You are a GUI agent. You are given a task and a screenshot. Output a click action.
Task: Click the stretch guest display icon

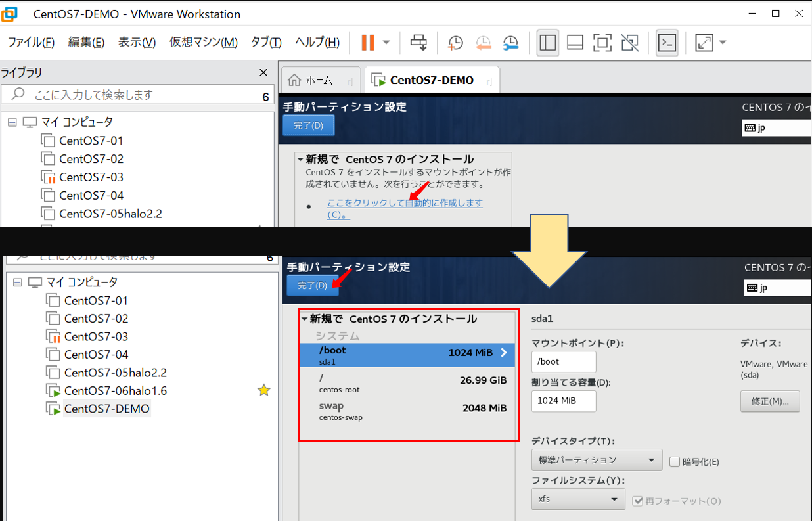(704, 43)
